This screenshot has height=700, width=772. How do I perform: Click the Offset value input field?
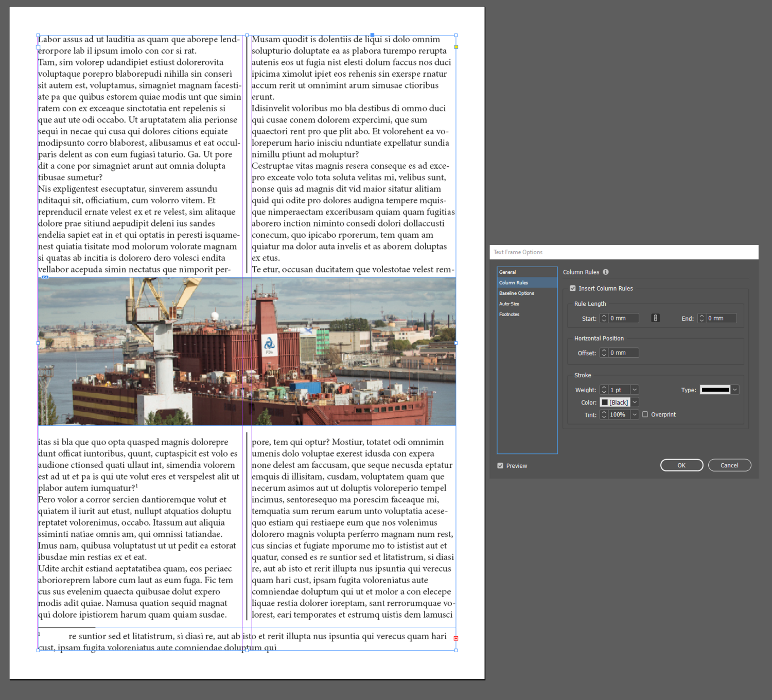coord(623,353)
